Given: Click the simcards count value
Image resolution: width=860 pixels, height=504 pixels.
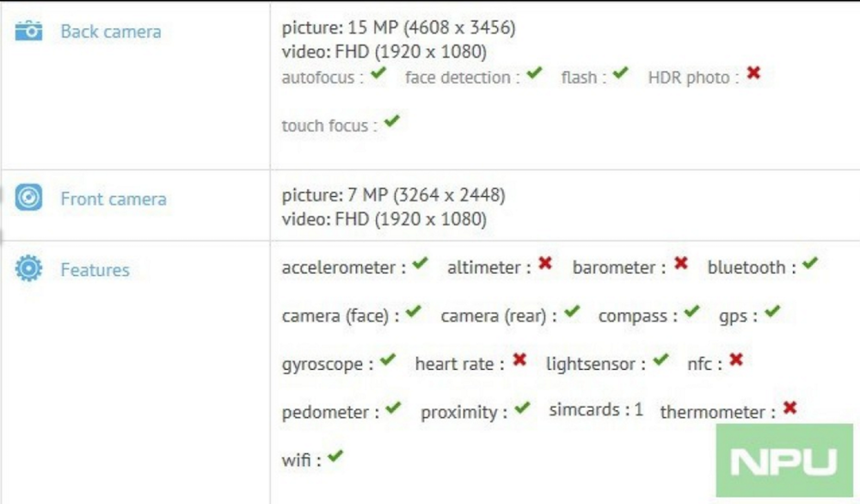Looking at the screenshot, I should point(638,409).
